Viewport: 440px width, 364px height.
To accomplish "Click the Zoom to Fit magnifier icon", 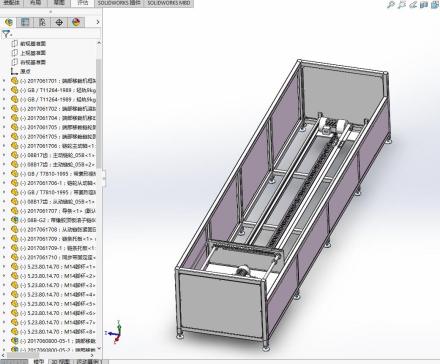I will coord(391,5).
